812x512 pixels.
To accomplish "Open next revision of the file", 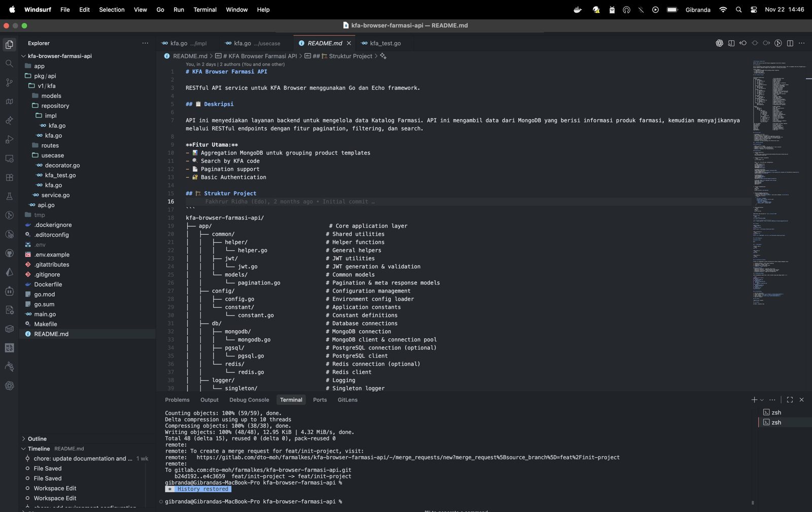I will click(x=766, y=43).
